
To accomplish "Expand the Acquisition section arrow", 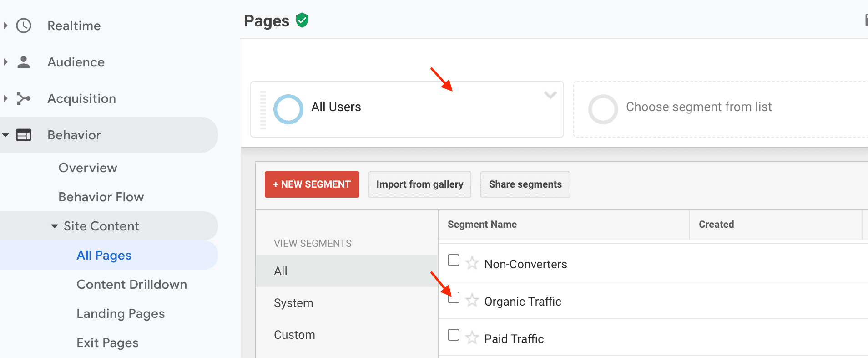I will (5, 98).
